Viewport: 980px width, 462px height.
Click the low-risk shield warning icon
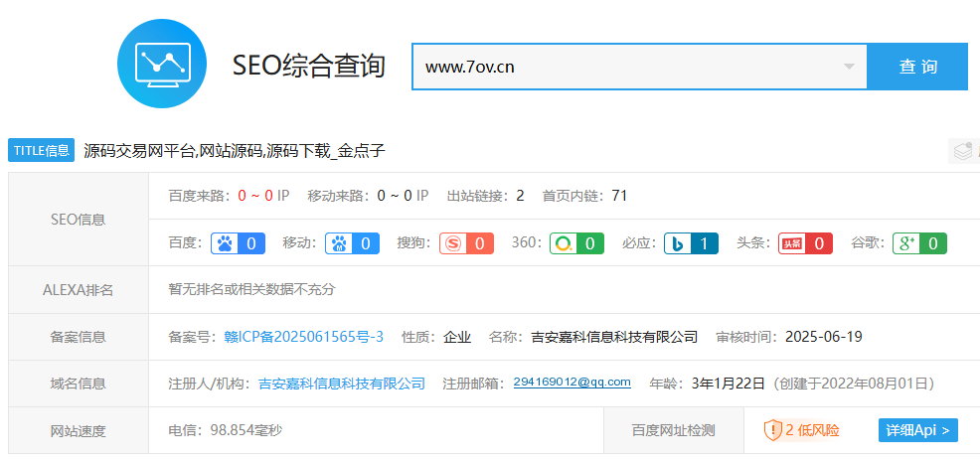coord(772,430)
